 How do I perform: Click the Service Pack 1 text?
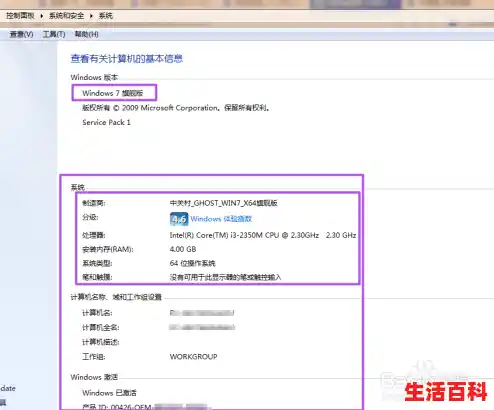point(106,122)
